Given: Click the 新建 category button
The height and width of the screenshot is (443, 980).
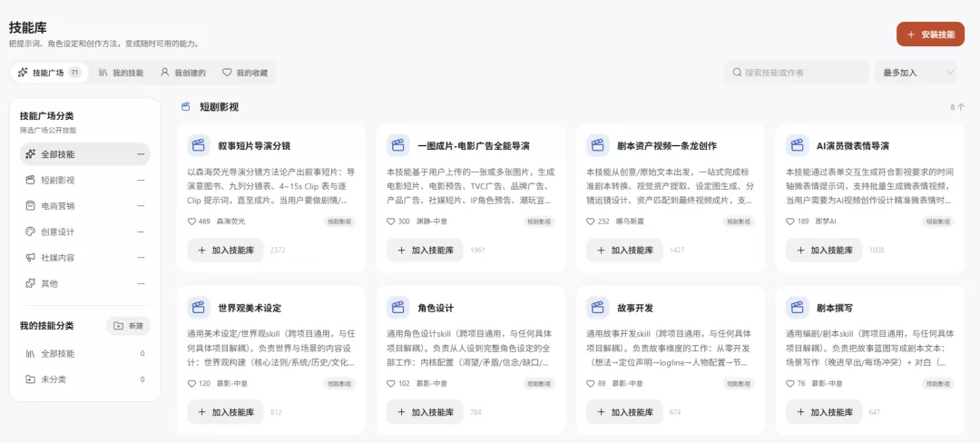Looking at the screenshot, I should click(x=128, y=326).
